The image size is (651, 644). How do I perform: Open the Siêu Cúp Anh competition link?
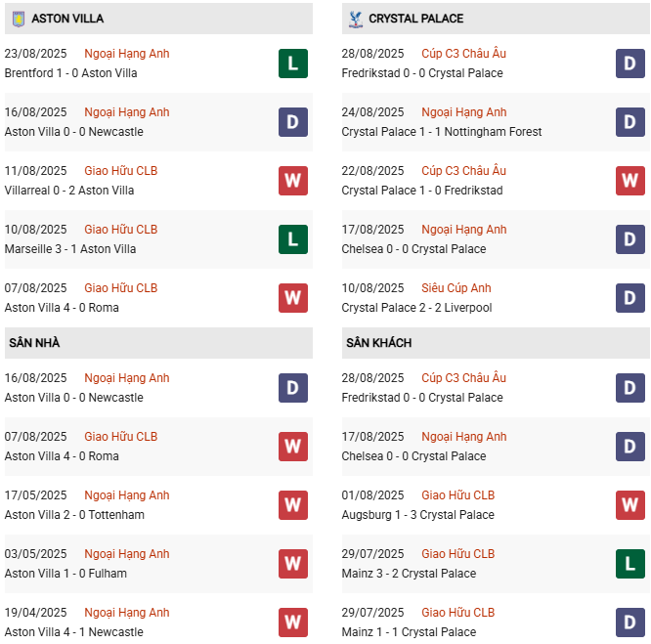tap(456, 288)
